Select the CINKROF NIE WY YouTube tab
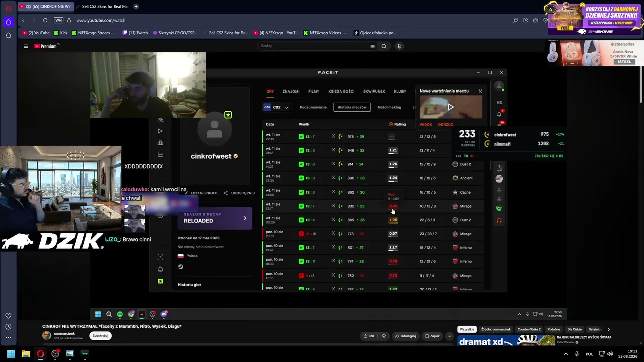 point(46,7)
